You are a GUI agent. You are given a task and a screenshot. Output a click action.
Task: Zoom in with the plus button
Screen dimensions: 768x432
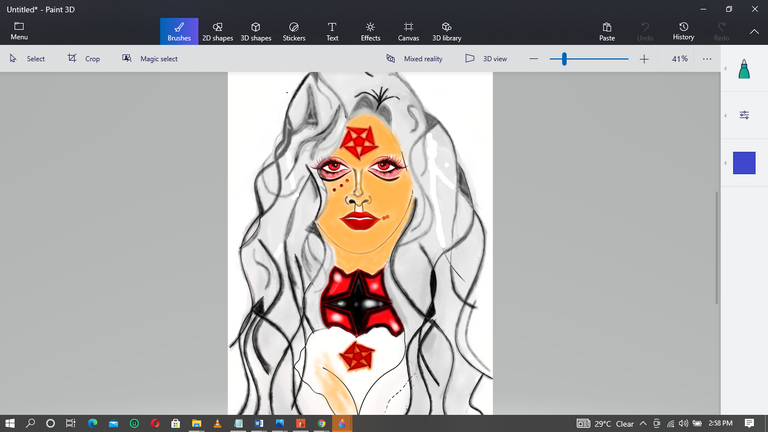click(644, 59)
